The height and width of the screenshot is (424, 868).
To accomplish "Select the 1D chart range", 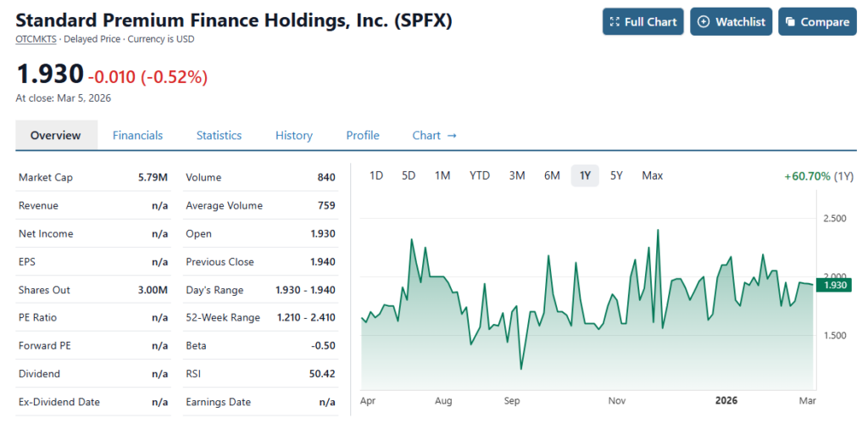I will 376,176.
